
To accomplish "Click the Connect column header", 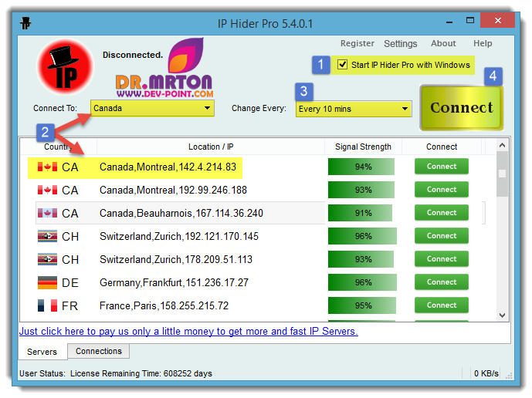I will click(x=442, y=147).
